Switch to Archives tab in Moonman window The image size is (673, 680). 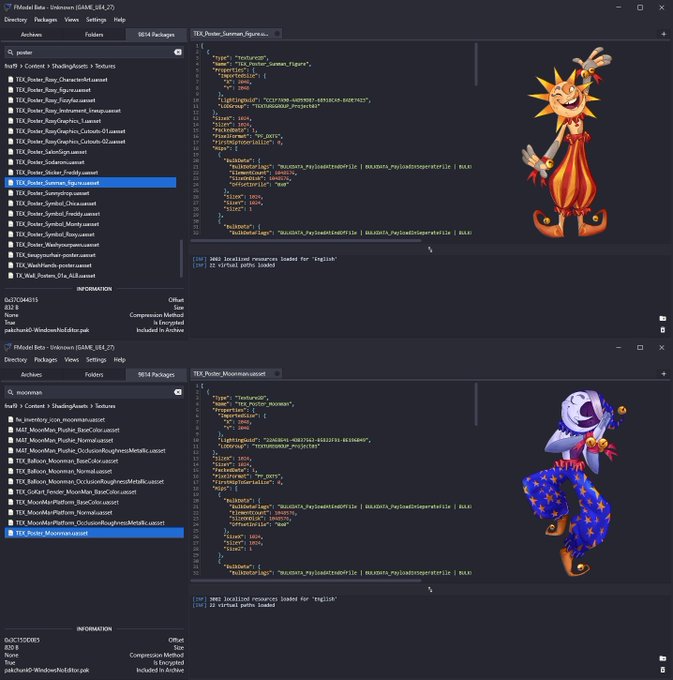[31, 374]
